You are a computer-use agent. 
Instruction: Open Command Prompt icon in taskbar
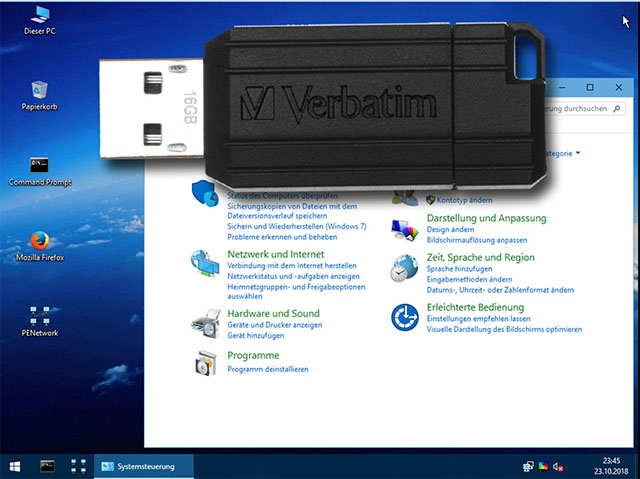(x=47, y=466)
